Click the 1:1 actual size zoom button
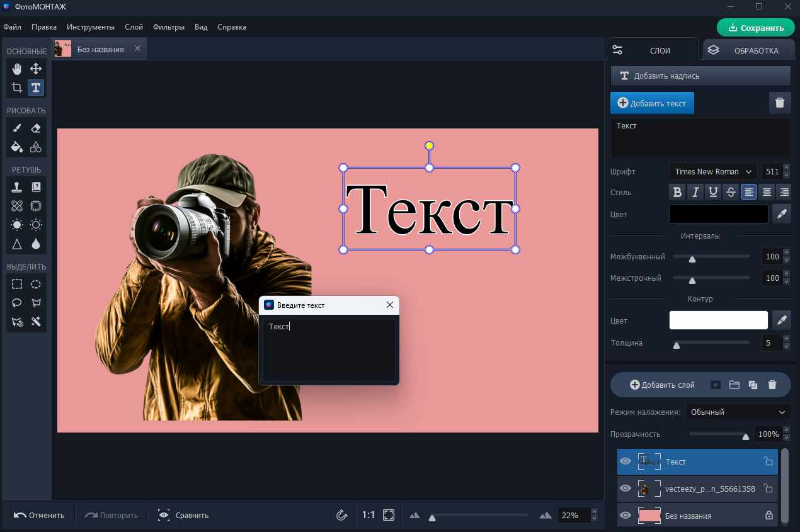This screenshot has width=800, height=532. click(369, 515)
